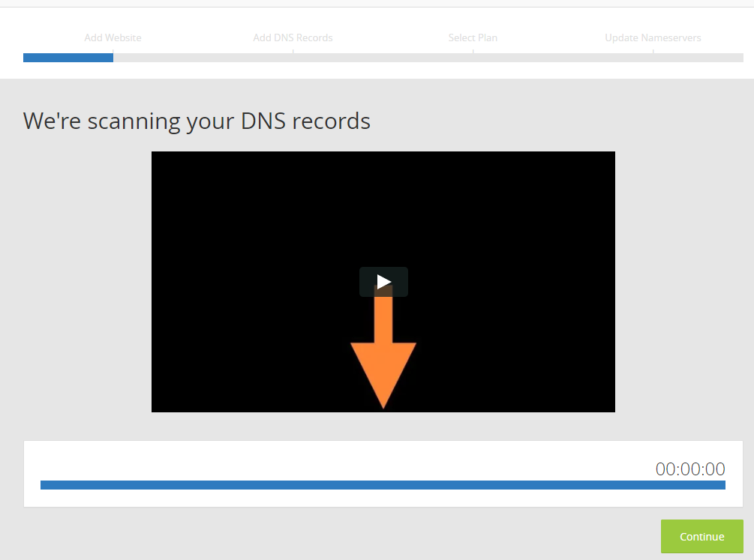
Task: Click the orange downward arrow graphic
Action: click(x=383, y=352)
